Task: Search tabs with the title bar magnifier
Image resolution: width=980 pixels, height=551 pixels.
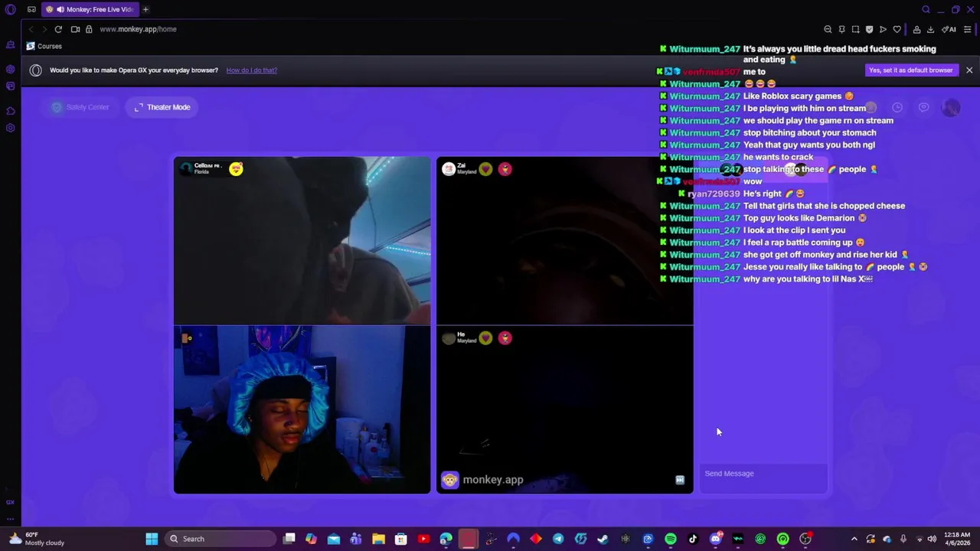Action: [x=926, y=9]
